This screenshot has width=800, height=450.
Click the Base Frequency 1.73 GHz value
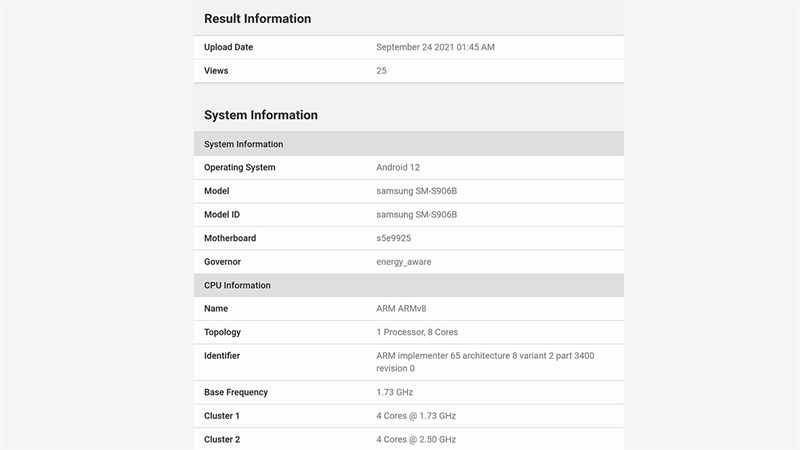coord(394,392)
